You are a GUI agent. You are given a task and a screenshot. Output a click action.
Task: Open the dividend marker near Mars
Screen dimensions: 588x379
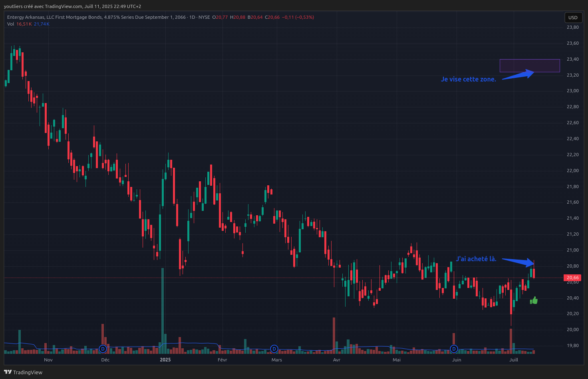274,349
